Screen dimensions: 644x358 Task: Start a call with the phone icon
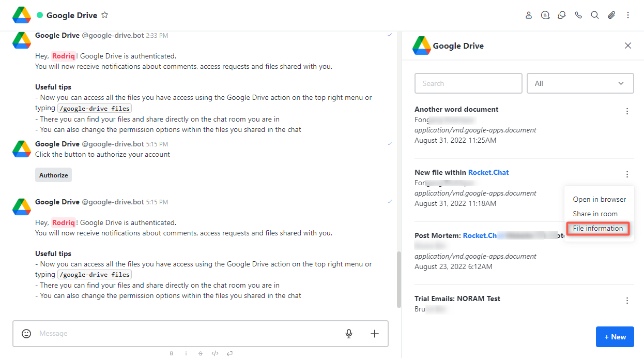pos(578,15)
